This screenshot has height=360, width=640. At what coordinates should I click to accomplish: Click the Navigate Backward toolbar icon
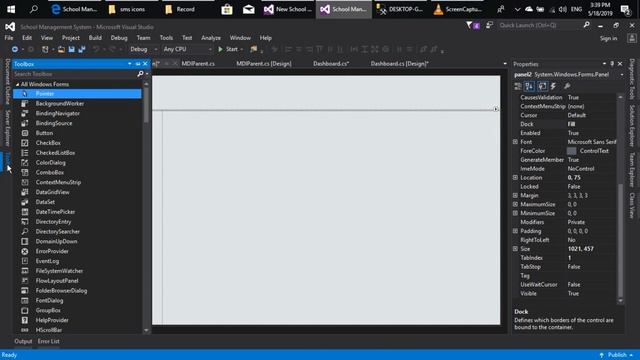15,49
